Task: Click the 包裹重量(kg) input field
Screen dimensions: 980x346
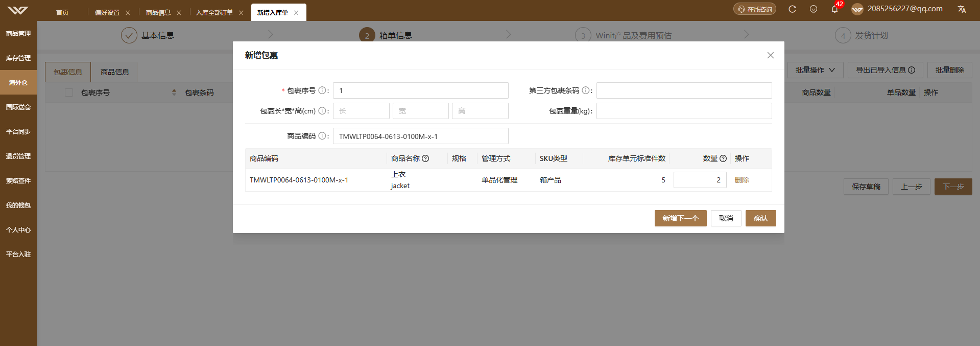Action: pos(684,111)
